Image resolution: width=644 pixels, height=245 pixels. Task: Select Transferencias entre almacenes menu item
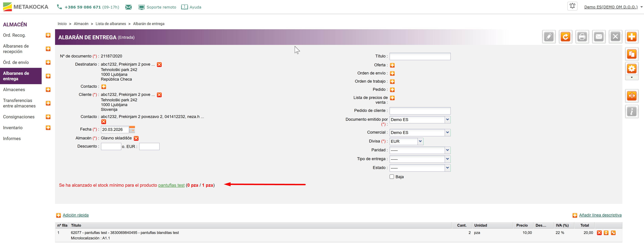(19, 103)
